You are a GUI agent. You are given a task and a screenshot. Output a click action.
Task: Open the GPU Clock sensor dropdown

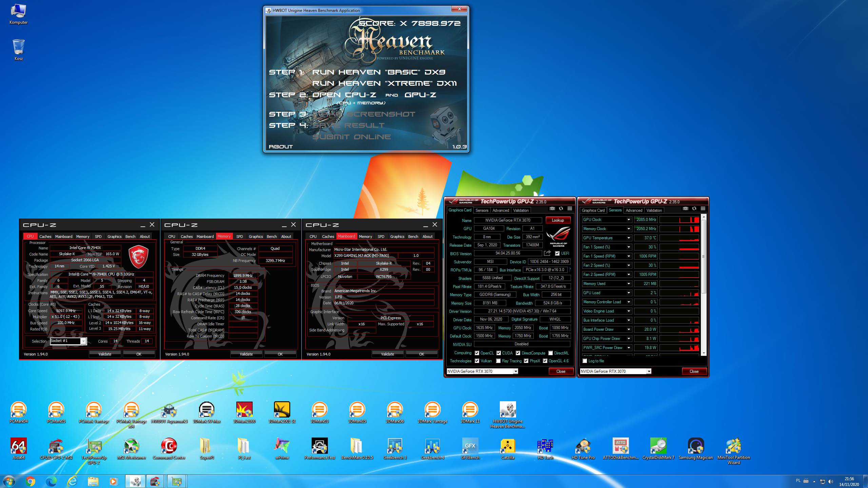(628, 220)
